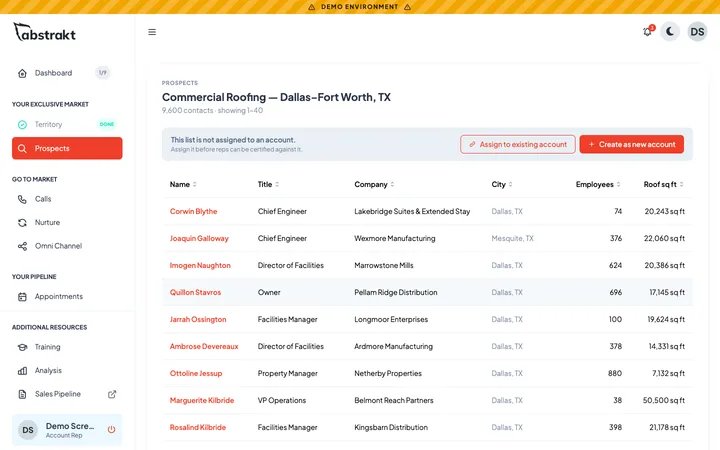The width and height of the screenshot is (720, 450).
Task: Click Mesquite, TX city cell
Action: click(512, 238)
